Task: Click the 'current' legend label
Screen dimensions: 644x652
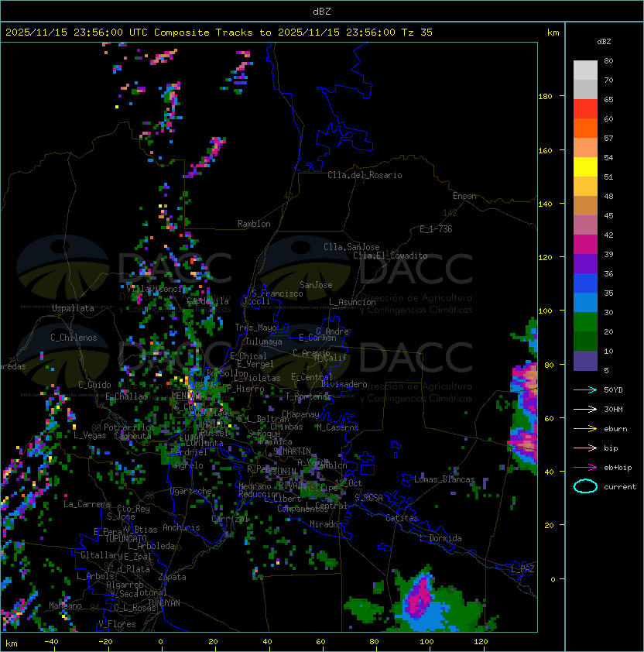Action: pos(620,487)
